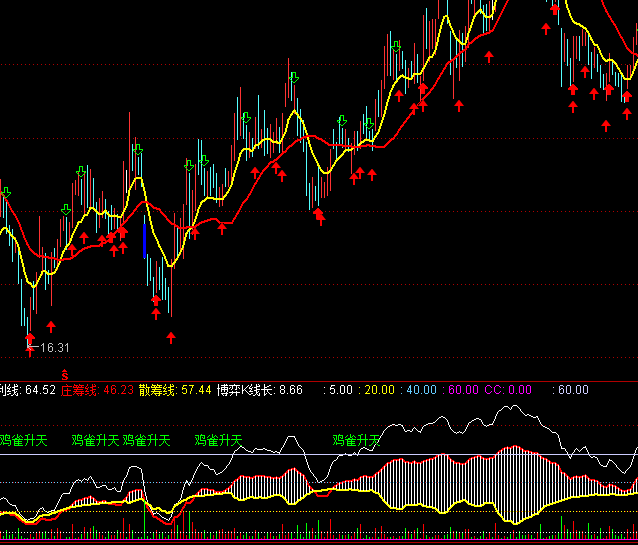Click the CC: 0.00 indicator value
Screen dimensions: 638x545
click(508, 389)
